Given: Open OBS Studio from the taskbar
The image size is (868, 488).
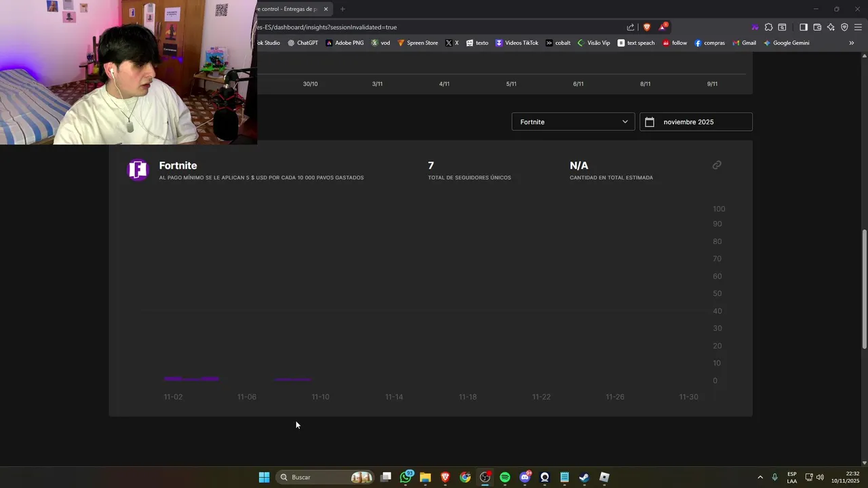Looking at the screenshot, I should click(485, 477).
